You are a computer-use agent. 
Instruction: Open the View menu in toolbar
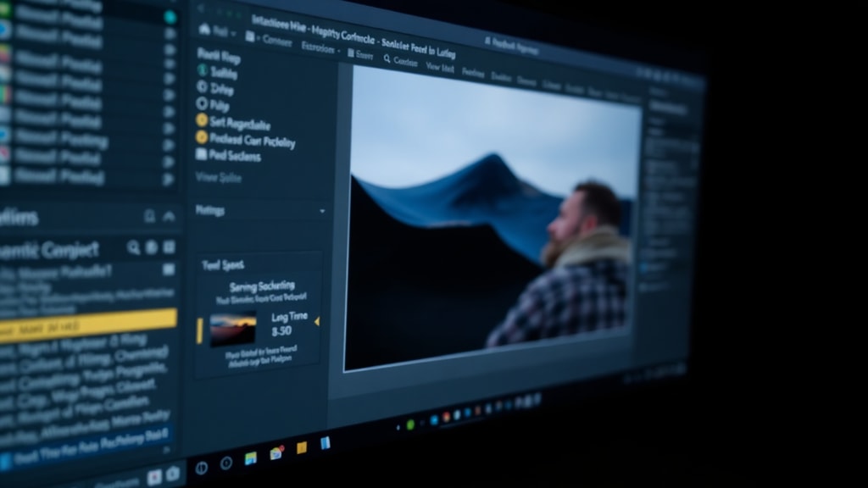coord(440,68)
